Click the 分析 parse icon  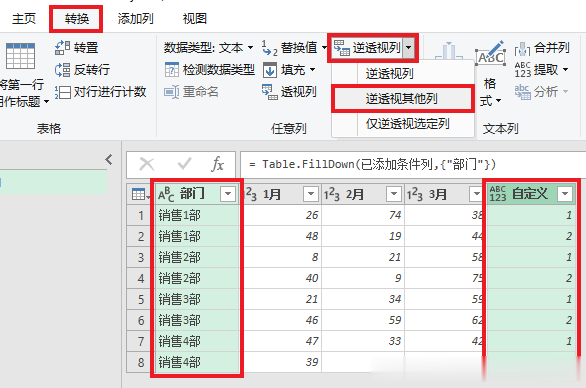pos(522,92)
